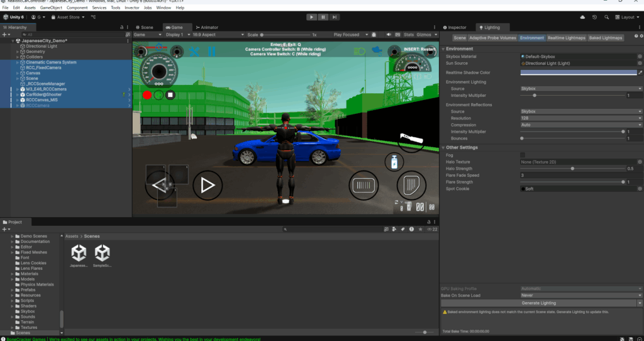Open the M3_E46_RCCCamera prefab arrow
This screenshot has width=644, height=341.
tap(130, 89)
